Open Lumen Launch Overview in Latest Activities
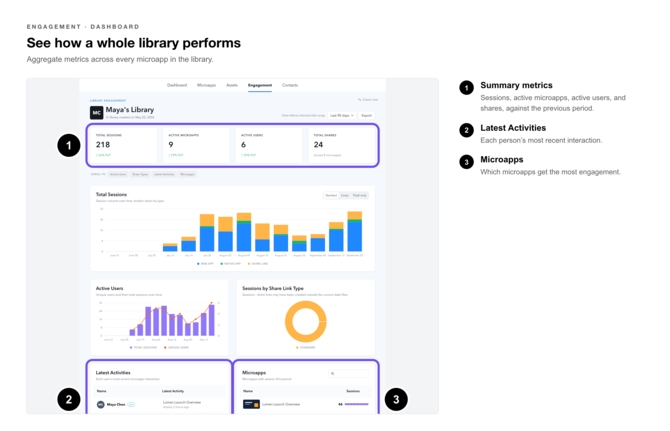The image size is (670, 431). tap(182, 402)
